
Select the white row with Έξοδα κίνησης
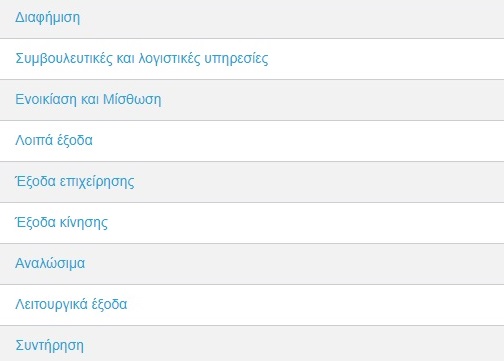point(252,223)
